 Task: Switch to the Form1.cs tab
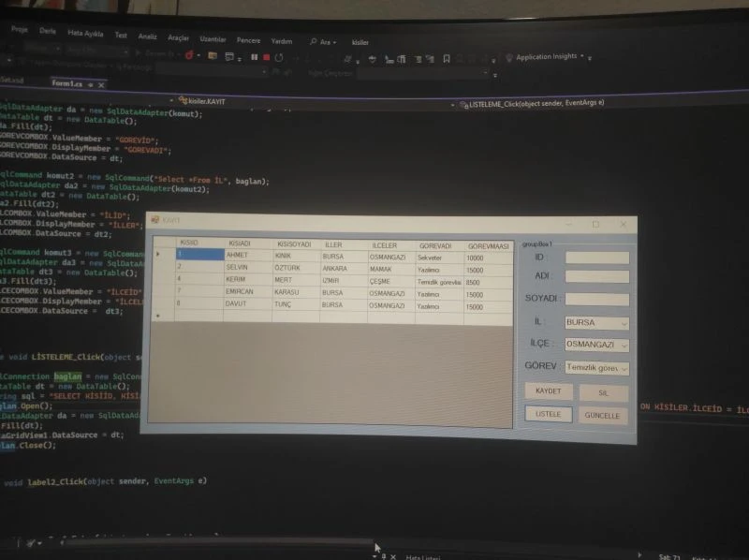[x=66, y=83]
